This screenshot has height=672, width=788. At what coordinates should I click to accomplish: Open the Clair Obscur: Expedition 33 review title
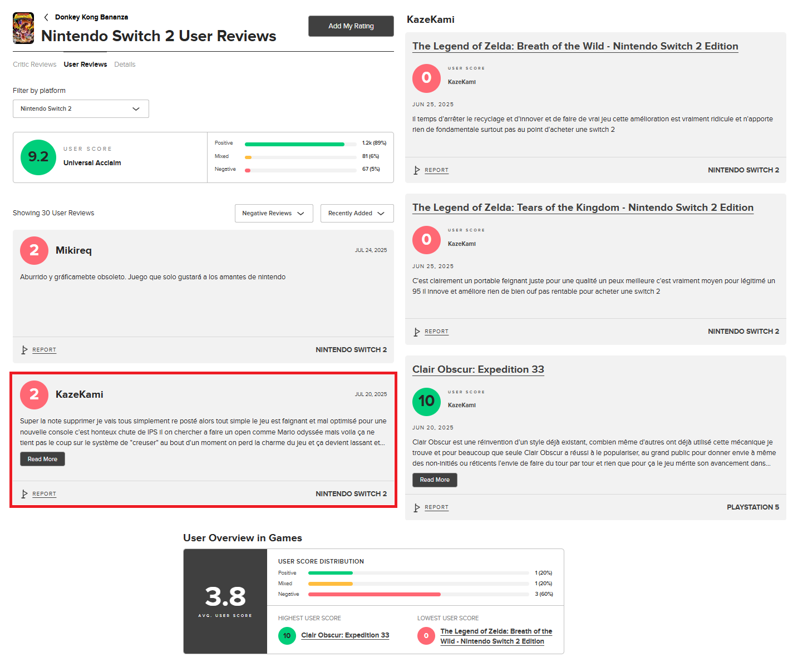pos(478,369)
